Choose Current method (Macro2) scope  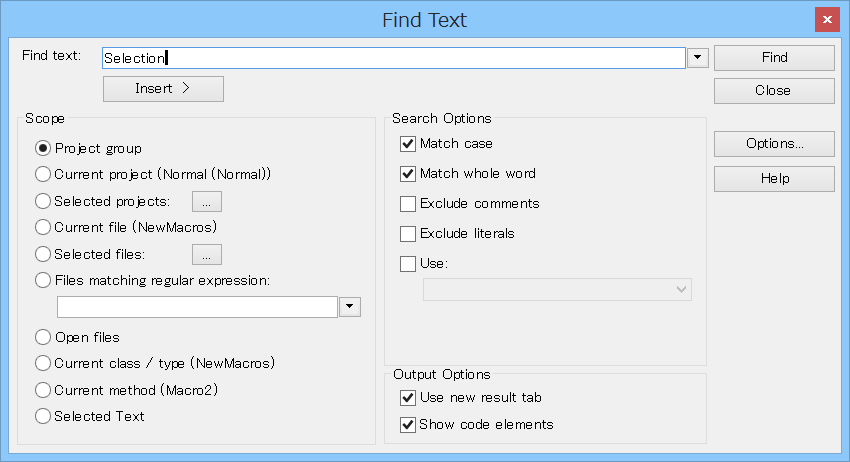(43, 390)
